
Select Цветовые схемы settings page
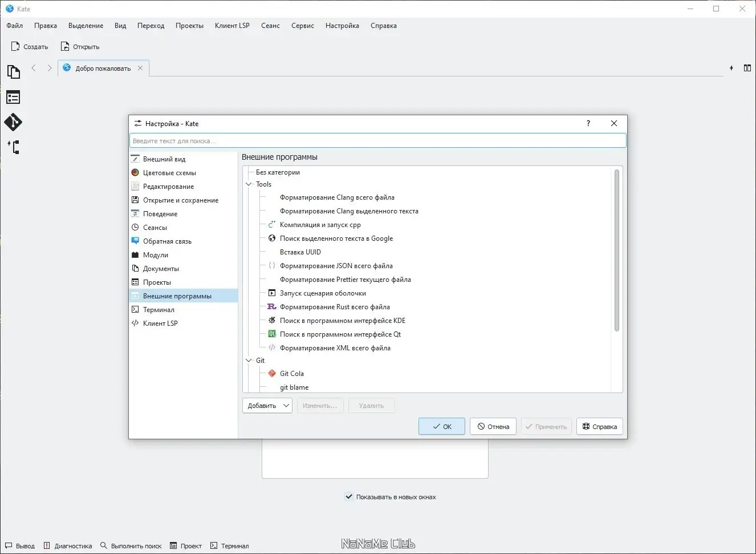point(183,173)
